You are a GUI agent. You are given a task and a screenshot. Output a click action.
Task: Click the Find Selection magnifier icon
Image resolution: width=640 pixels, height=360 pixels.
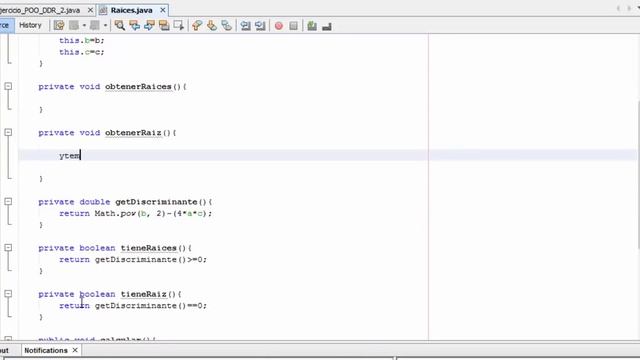[x=120, y=26]
